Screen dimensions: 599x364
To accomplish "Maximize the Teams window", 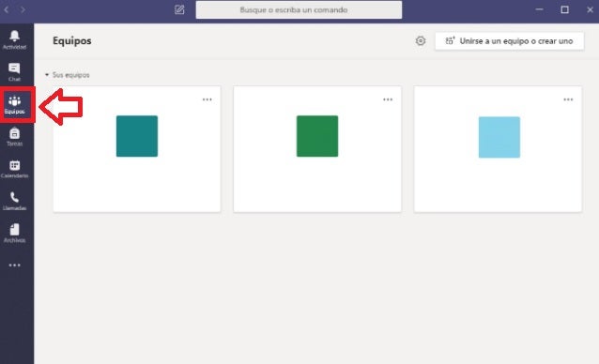I will point(564,10).
